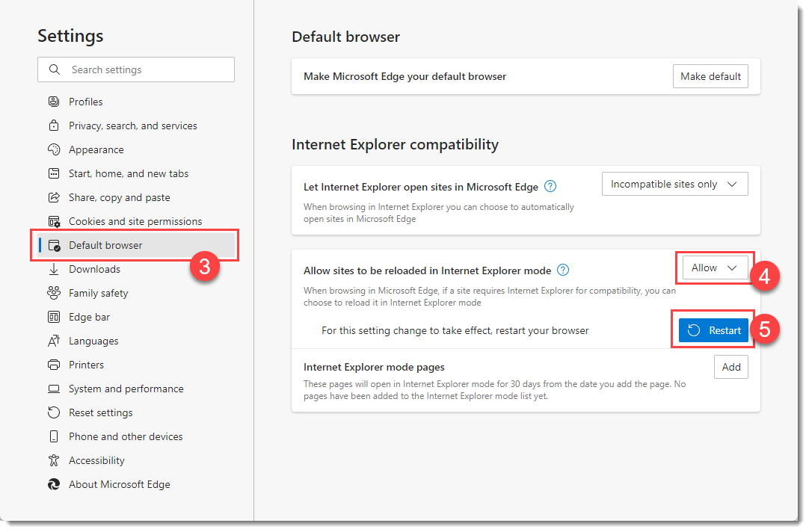Click the 'Settings' title heading
This screenshot has width=809, height=532.
pyautogui.click(x=71, y=36)
